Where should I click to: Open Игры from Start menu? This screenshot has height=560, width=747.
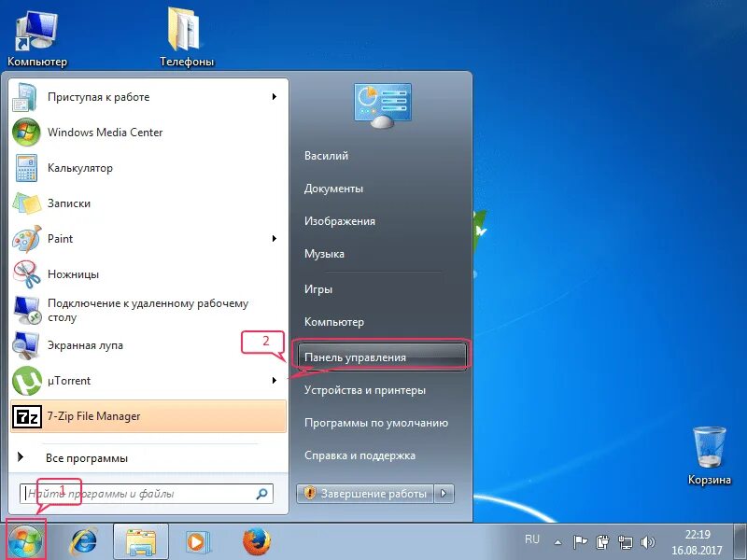point(318,289)
